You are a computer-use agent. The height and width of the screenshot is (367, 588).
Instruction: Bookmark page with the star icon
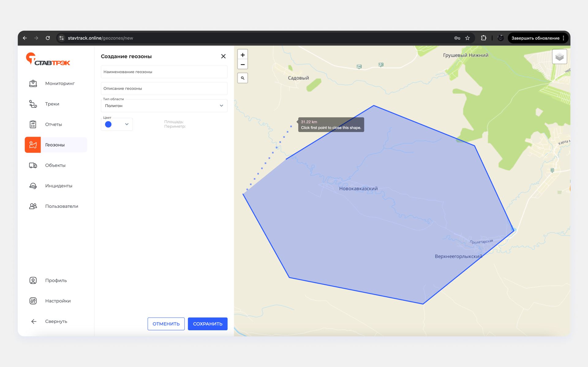click(467, 38)
